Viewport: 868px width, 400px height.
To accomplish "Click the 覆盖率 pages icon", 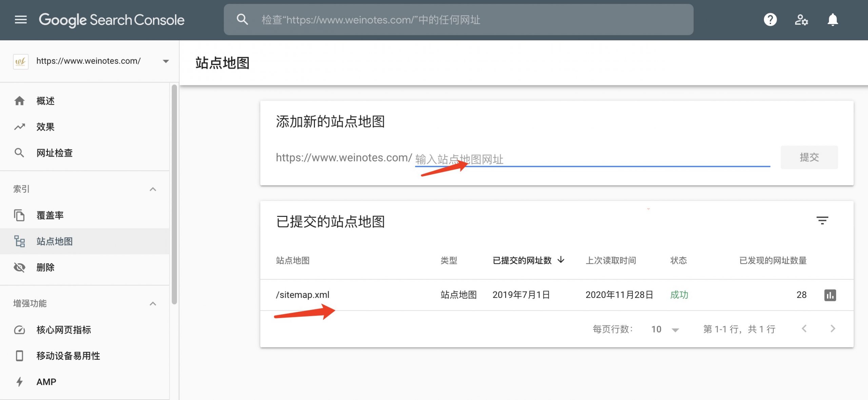I will [x=19, y=215].
